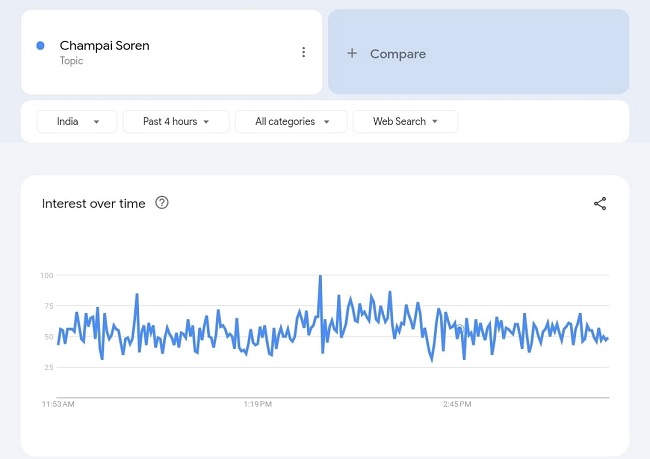Click the 25 value on y-axis
The height and width of the screenshot is (459, 650).
(47, 368)
